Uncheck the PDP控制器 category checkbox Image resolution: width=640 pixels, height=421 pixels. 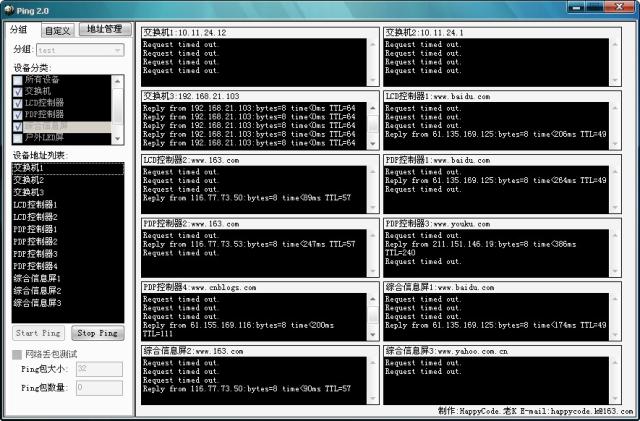point(18,115)
